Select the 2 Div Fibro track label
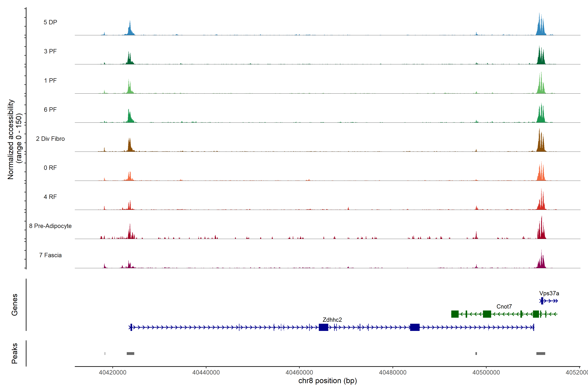Screen dimensions: 588x392 point(50,139)
